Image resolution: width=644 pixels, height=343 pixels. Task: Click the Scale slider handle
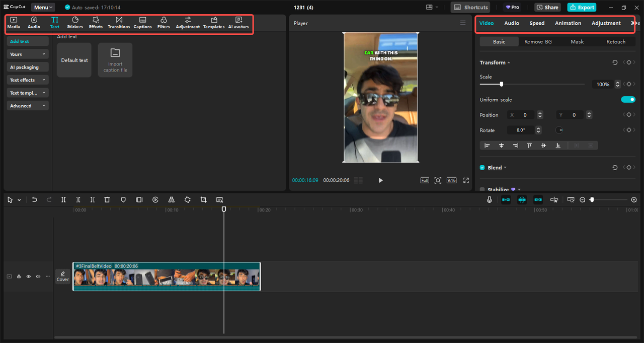pyautogui.click(x=501, y=84)
